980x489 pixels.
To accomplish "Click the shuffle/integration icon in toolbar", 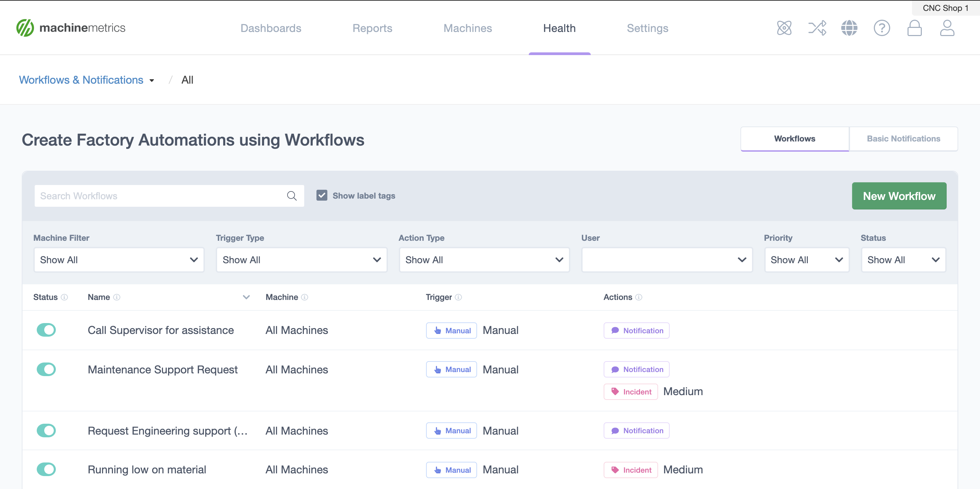I will [x=816, y=28].
